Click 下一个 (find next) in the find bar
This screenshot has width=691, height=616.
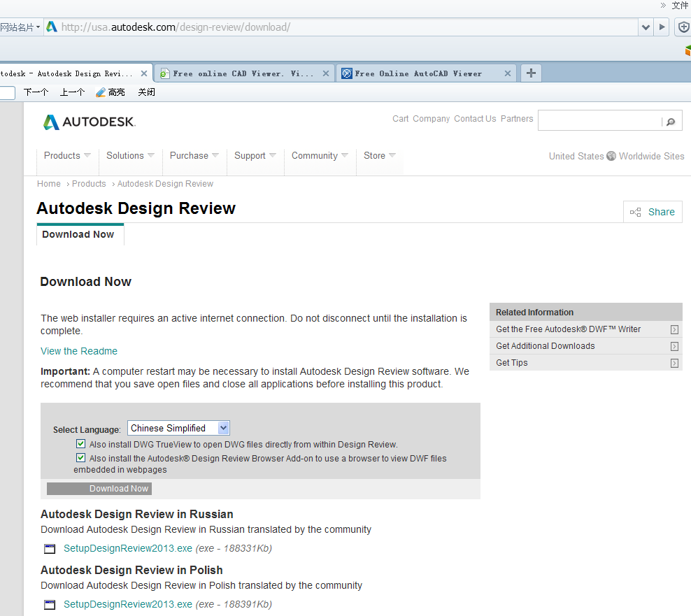click(36, 92)
